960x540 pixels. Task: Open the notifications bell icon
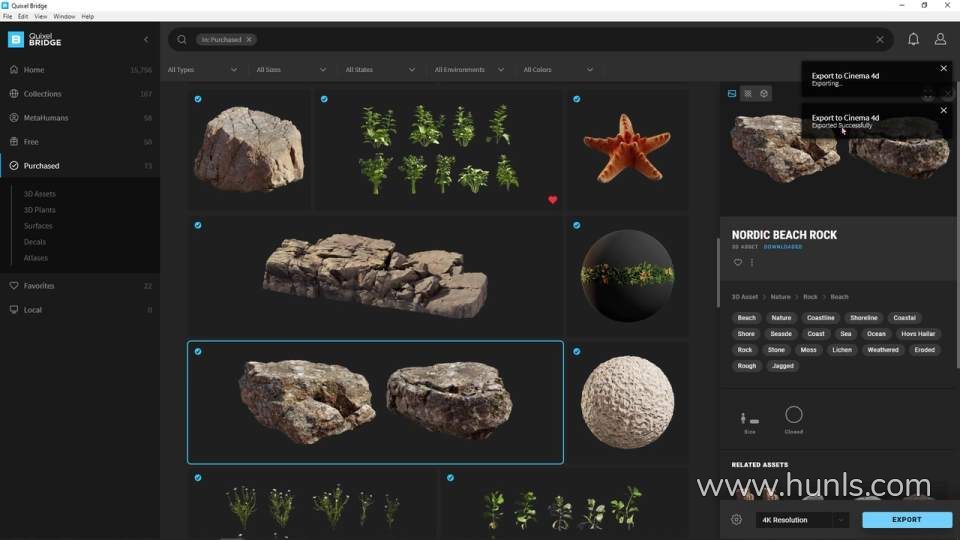tap(913, 39)
